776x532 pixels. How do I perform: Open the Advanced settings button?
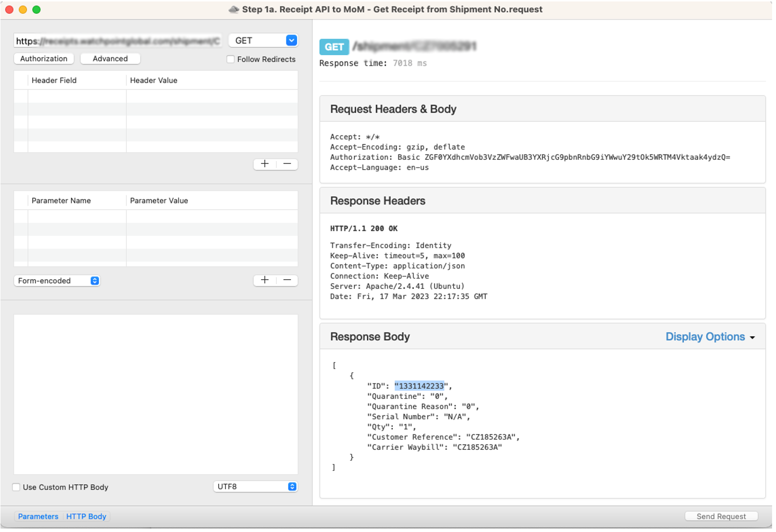coord(110,59)
